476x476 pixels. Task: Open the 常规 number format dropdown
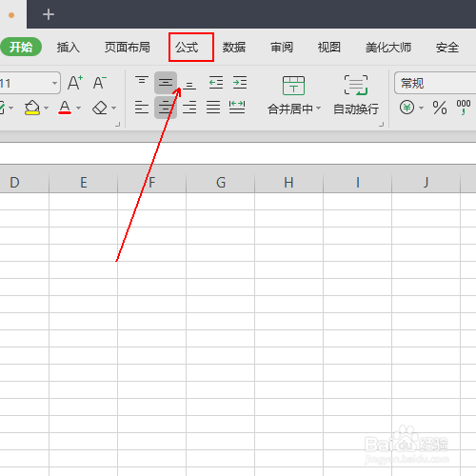(435, 83)
